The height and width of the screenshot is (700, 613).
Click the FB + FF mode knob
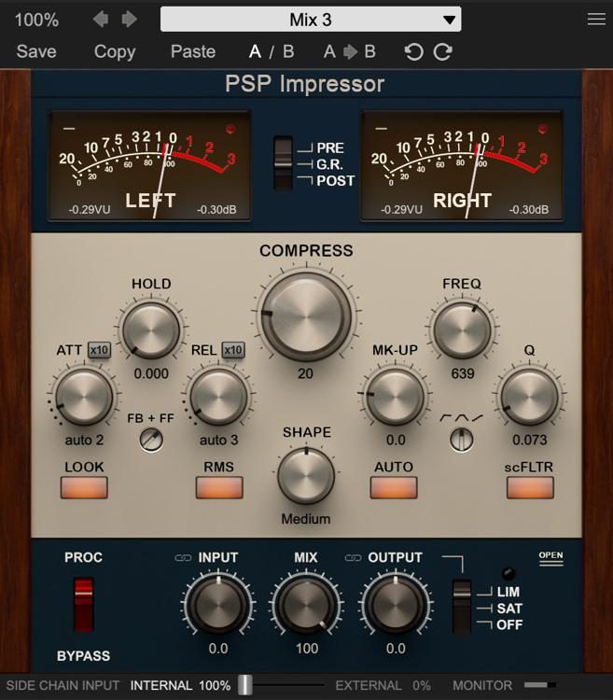pyautogui.click(x=151, y=440)
